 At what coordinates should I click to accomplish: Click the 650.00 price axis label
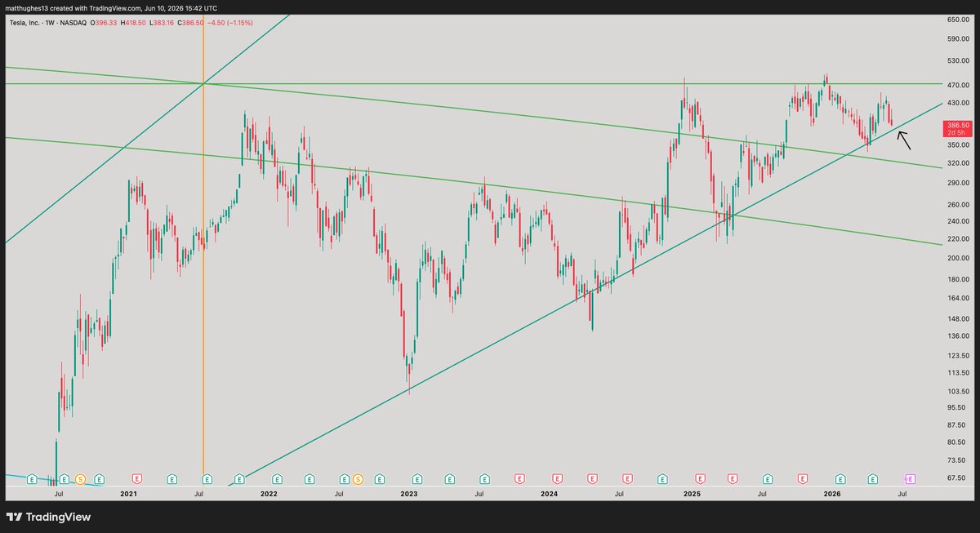tap(957, 19)
